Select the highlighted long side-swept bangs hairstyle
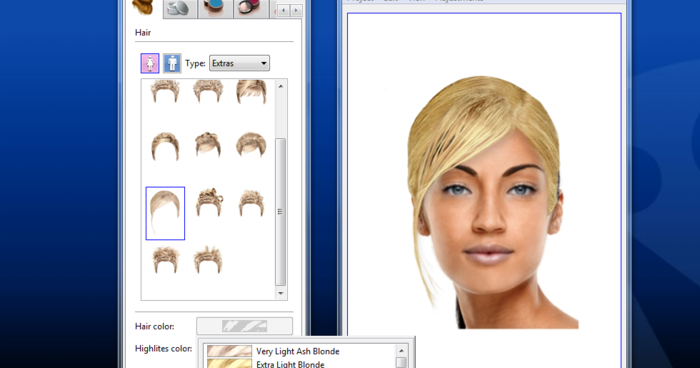 tap(165, 213)
